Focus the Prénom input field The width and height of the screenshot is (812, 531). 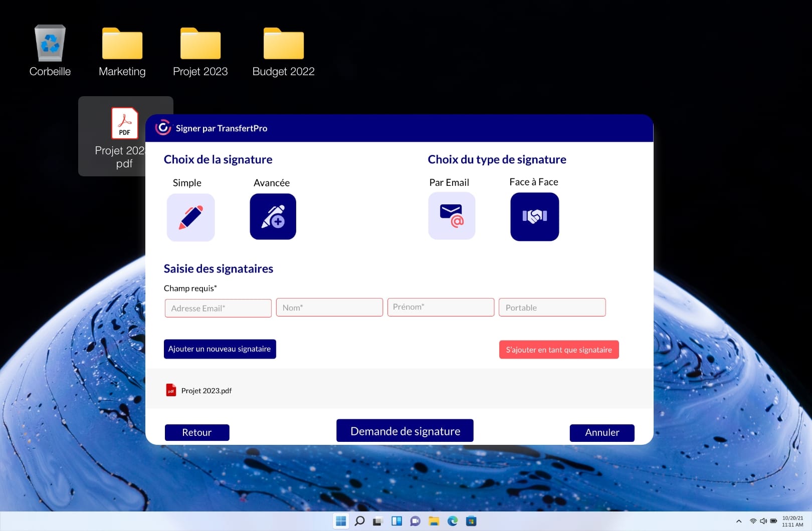pyautogui.click(x=441, y=307)
